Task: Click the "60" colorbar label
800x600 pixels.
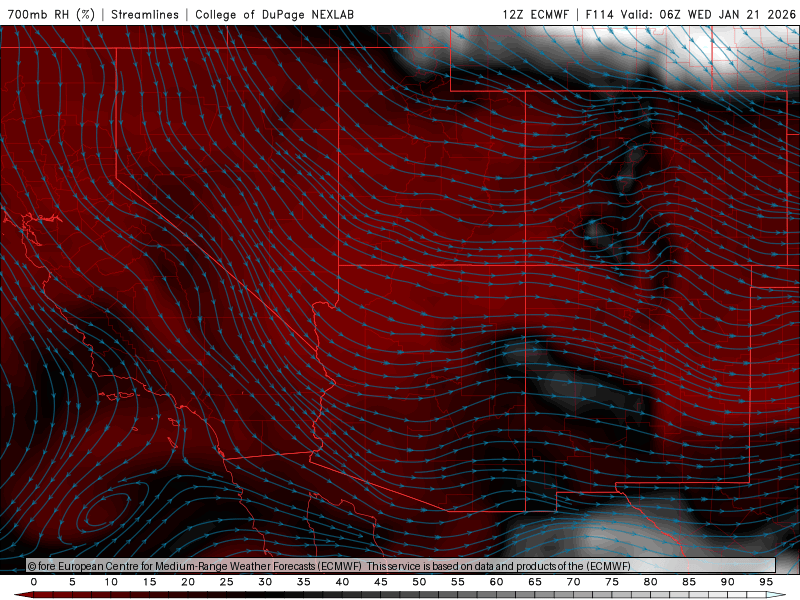Action: pos(496,582)
